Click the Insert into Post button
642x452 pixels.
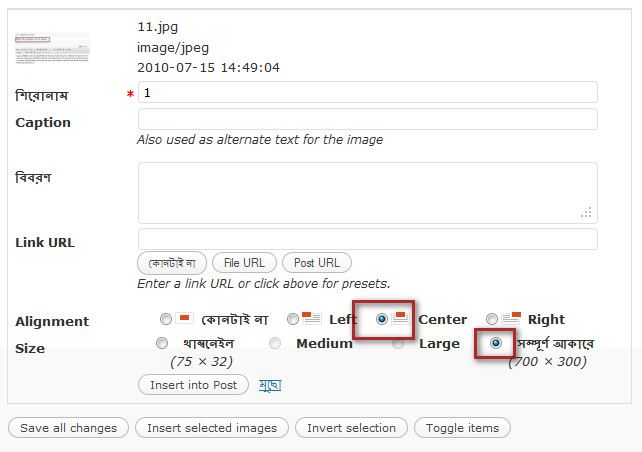click(193, 384)
